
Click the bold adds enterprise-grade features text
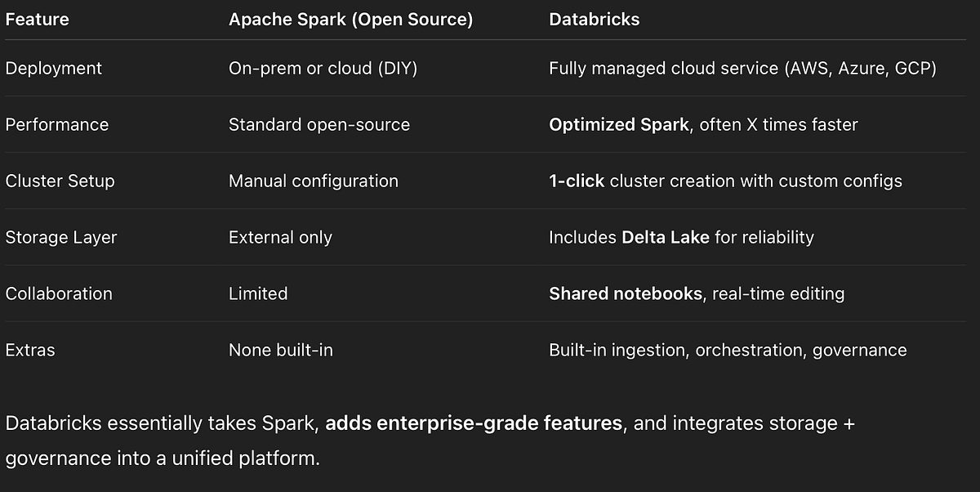click(x=474, y=423)
